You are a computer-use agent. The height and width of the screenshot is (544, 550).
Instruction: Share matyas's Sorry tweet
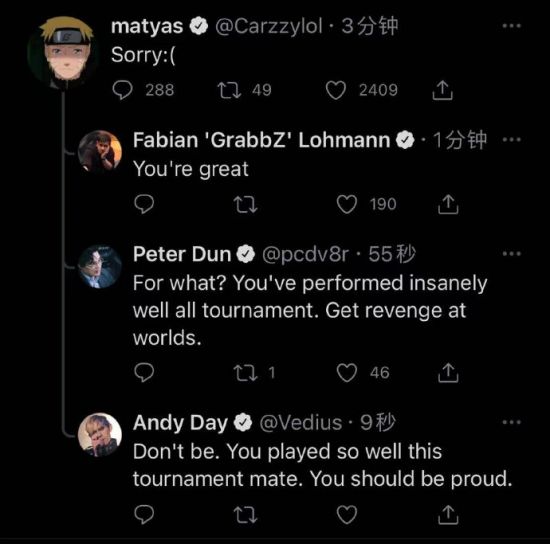(x=442, y=90)
